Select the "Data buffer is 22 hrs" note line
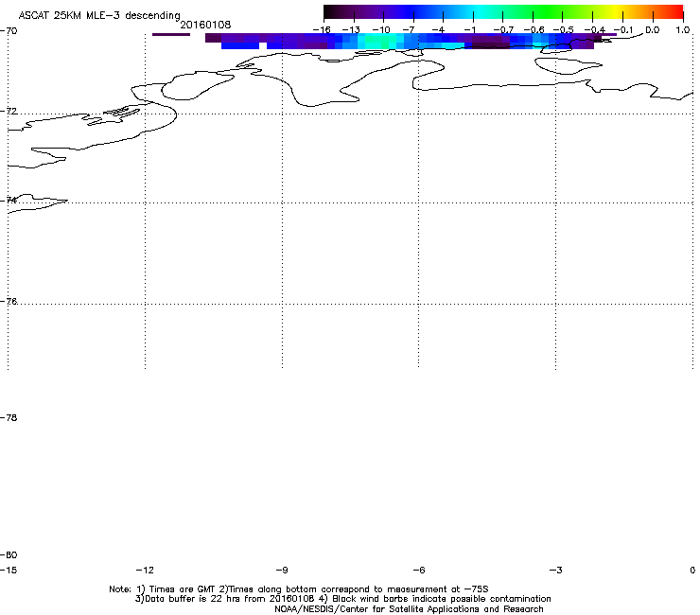This screenshot has width=700, height=615. click(x=343, y=599)
